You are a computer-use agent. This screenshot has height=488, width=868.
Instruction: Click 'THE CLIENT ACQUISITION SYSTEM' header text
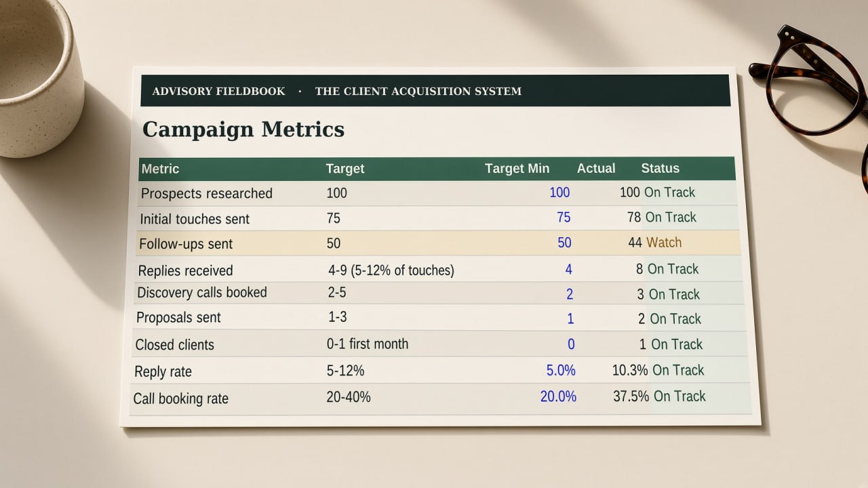[418, 91]
